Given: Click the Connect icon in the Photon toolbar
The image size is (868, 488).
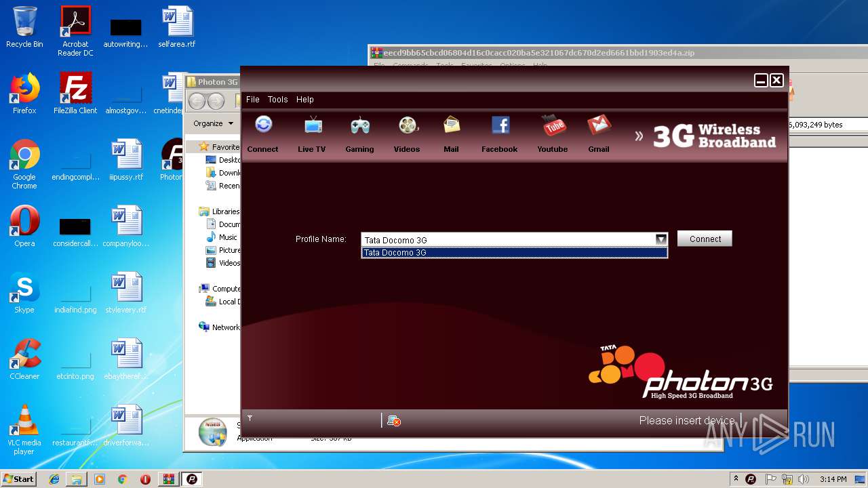Looking at the screenshot, I should [263, 125].
